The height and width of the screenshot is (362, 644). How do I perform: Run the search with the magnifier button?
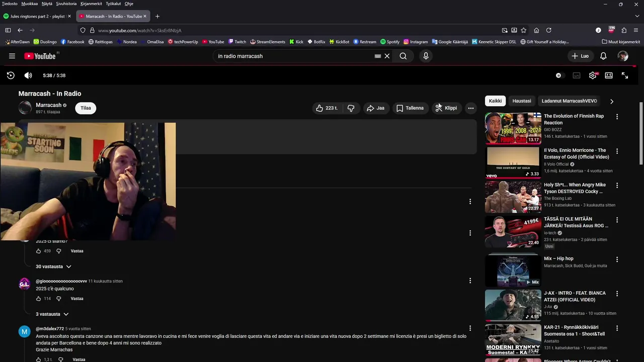403,56
